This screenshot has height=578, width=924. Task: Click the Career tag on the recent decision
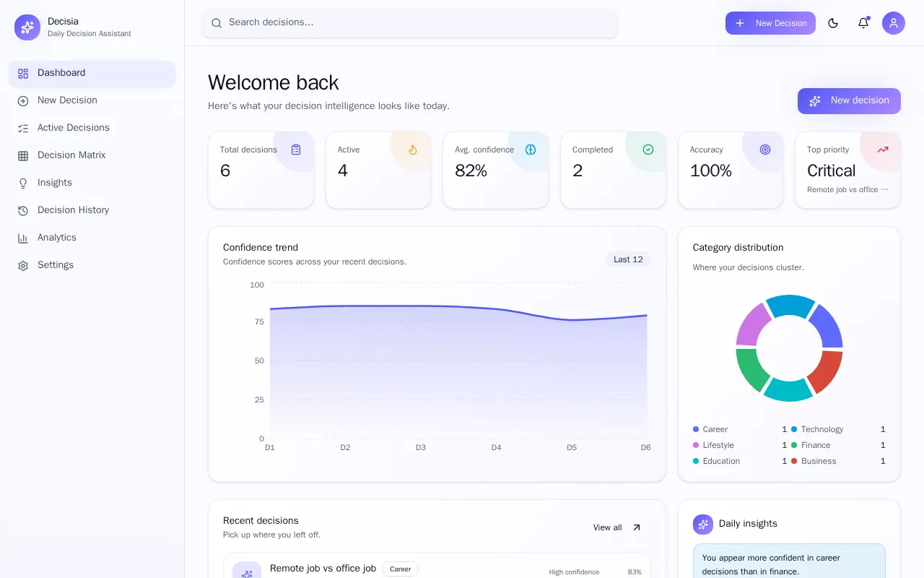coord(401,569)
